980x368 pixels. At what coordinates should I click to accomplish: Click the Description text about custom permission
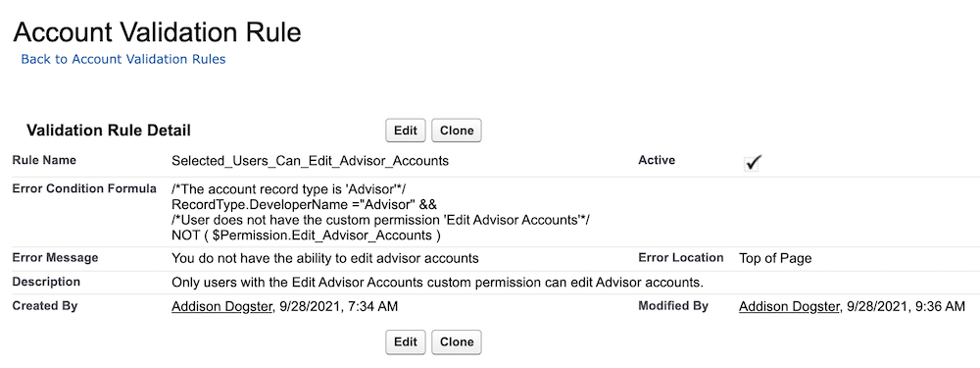(x=437, y=283)
